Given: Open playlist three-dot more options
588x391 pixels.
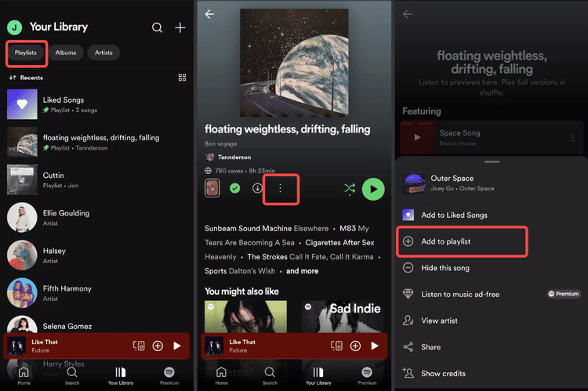Looking at the screenshot, I should click(280, 189).
